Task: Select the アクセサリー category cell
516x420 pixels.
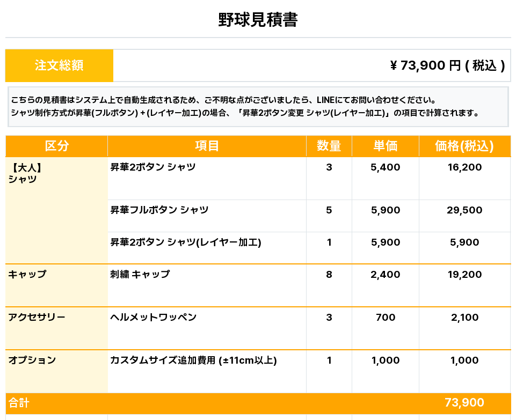Action: point(37,318)
